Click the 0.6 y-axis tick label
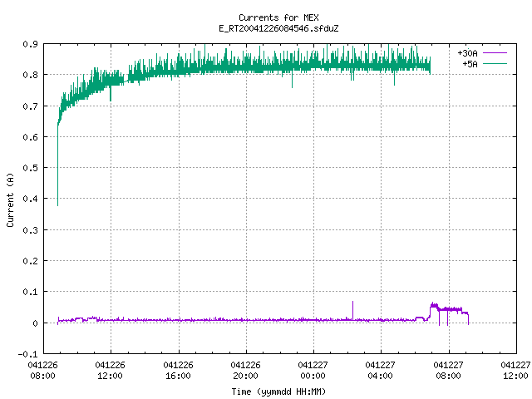The height and width of the screenshot is (399, 532). (30, 137)
